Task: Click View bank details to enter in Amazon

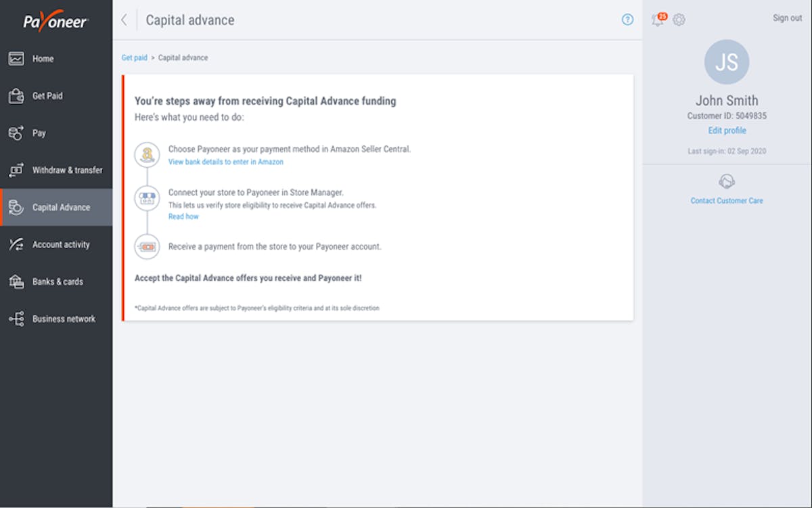Action: click(x=226, y=162)
